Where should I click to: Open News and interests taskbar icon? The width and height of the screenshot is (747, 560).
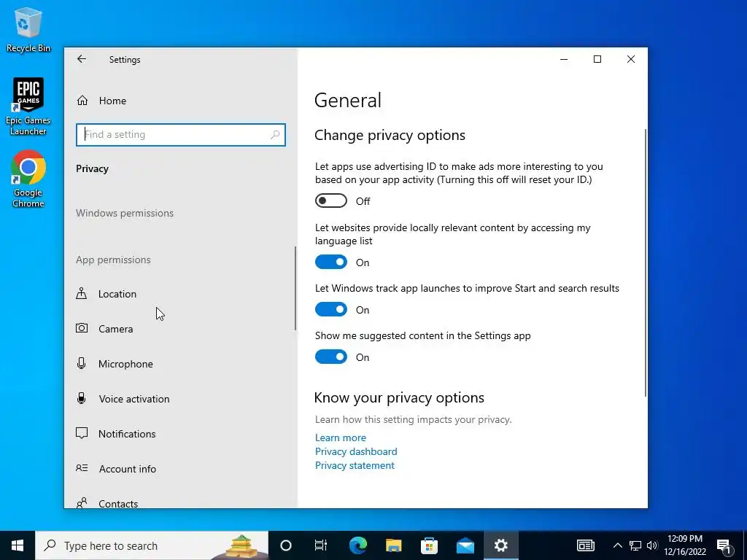click(586, 545)
